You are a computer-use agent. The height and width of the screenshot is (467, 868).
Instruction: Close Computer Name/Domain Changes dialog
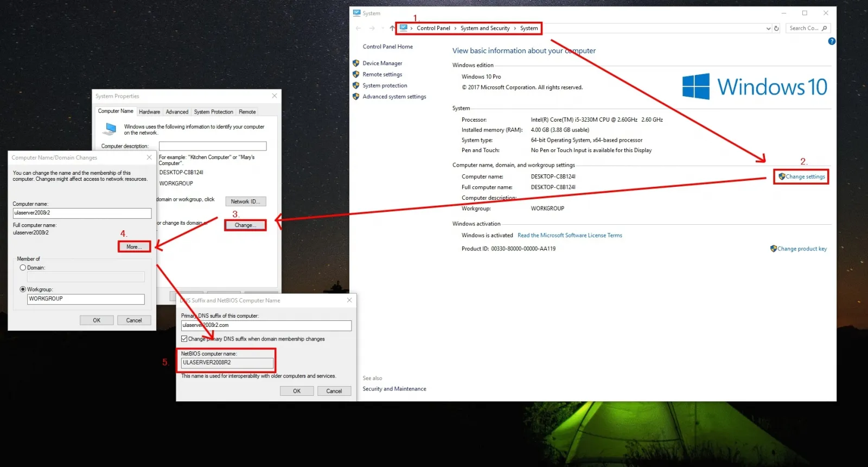(149, 157)
